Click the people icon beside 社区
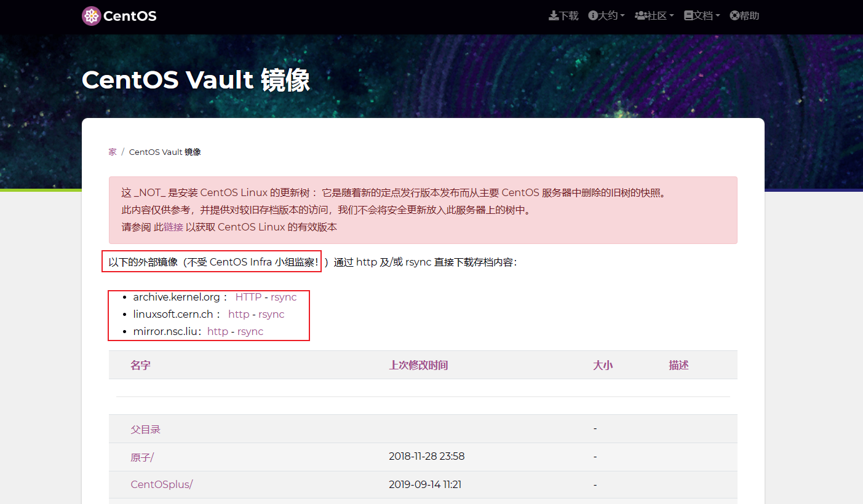The image size is (863, 504). tap(640, 16)
